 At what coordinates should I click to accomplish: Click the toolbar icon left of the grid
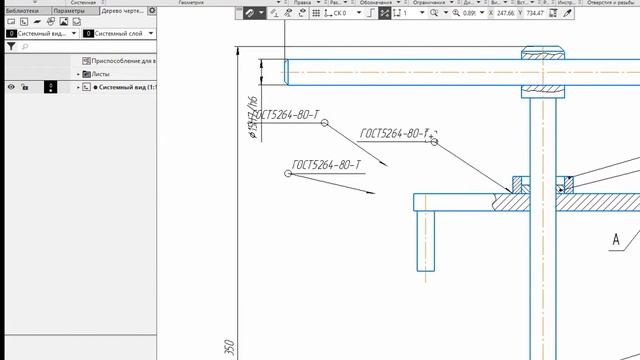[302, 13]
